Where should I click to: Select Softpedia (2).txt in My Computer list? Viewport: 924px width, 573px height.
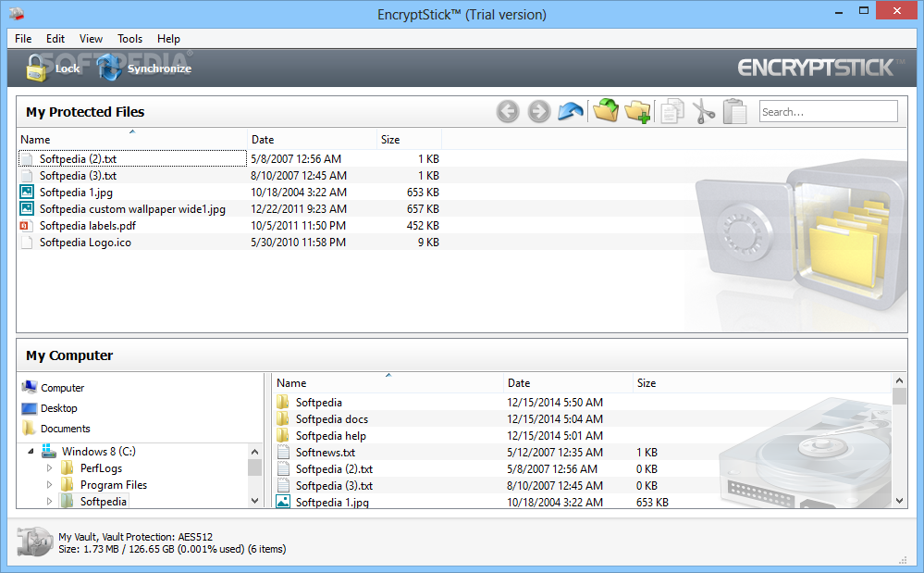(334, 468)
